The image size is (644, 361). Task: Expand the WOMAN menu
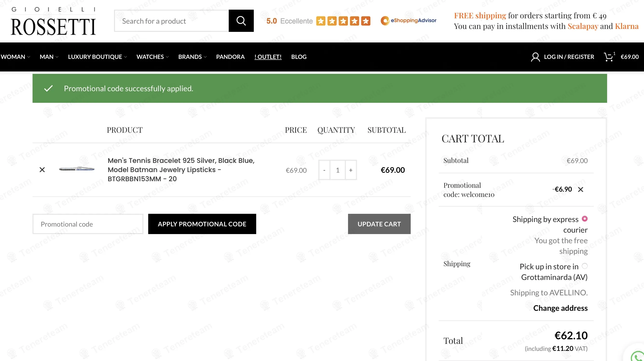pos(15,57)
